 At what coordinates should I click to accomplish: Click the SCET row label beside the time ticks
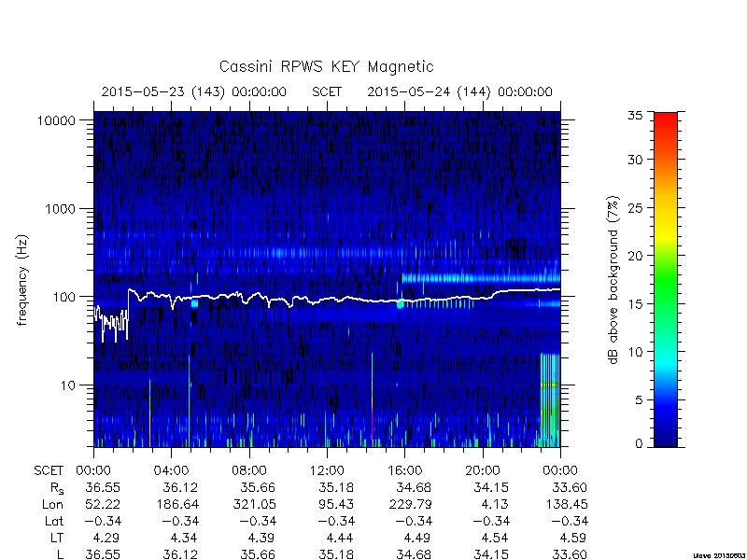[49, 471]
